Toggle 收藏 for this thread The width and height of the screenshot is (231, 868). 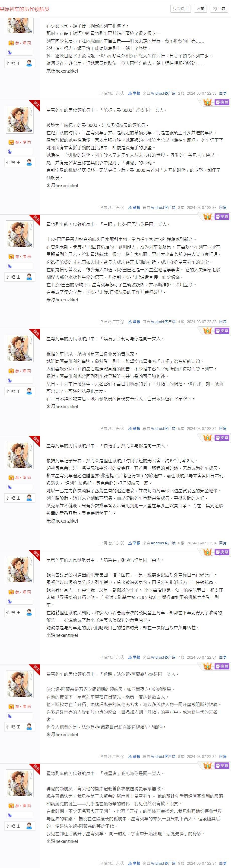[200, 9]
